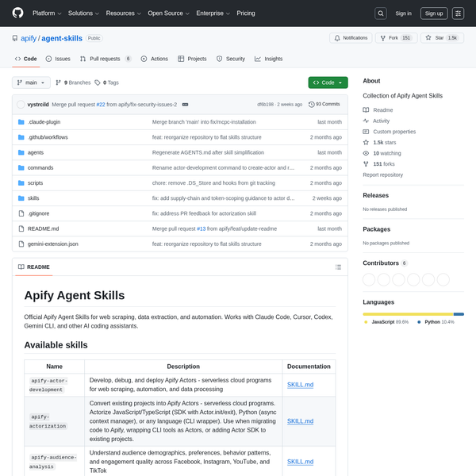Viewport: 476px width, 476px height.
Task: Open the scripts folder
Action: coord(35,182)
